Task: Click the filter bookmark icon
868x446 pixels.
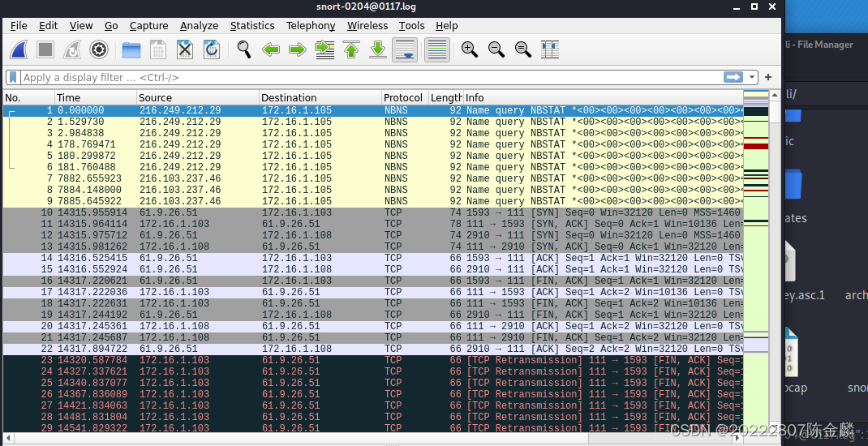Action: click(x=13, y=78)
